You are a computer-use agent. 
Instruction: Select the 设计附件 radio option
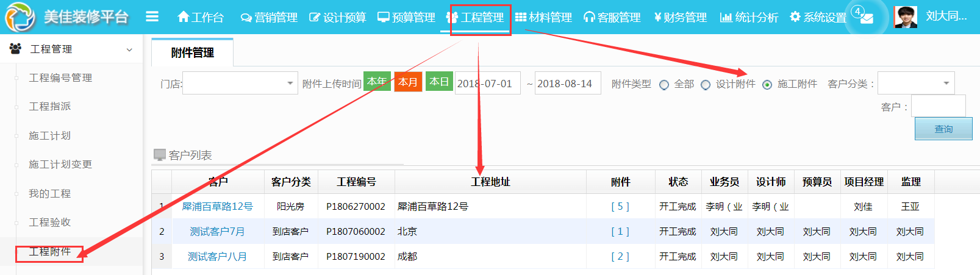[x=706, y=85]
